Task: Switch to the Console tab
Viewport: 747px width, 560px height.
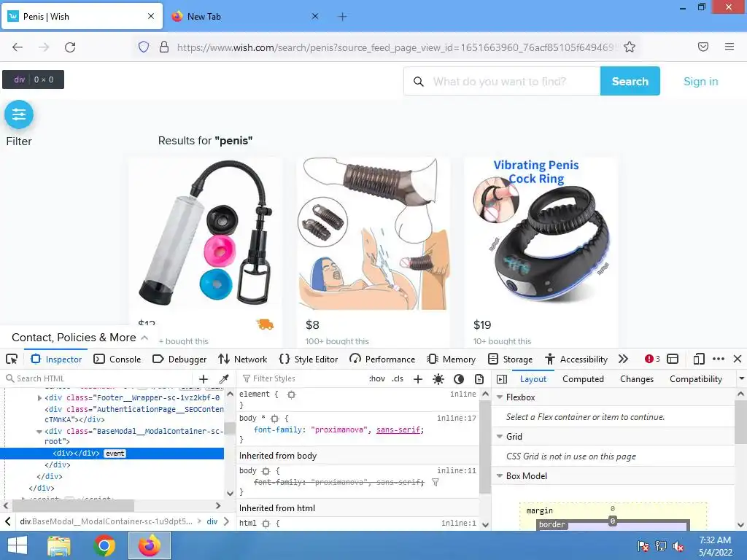Action: tap(117, 359)
